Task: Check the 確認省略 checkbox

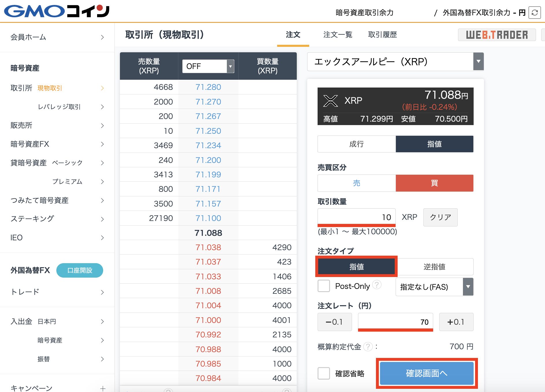Action: (324, 373)
